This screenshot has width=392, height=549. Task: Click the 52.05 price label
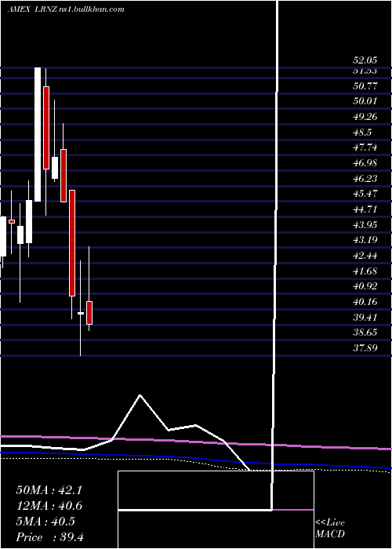coord(365,60)
